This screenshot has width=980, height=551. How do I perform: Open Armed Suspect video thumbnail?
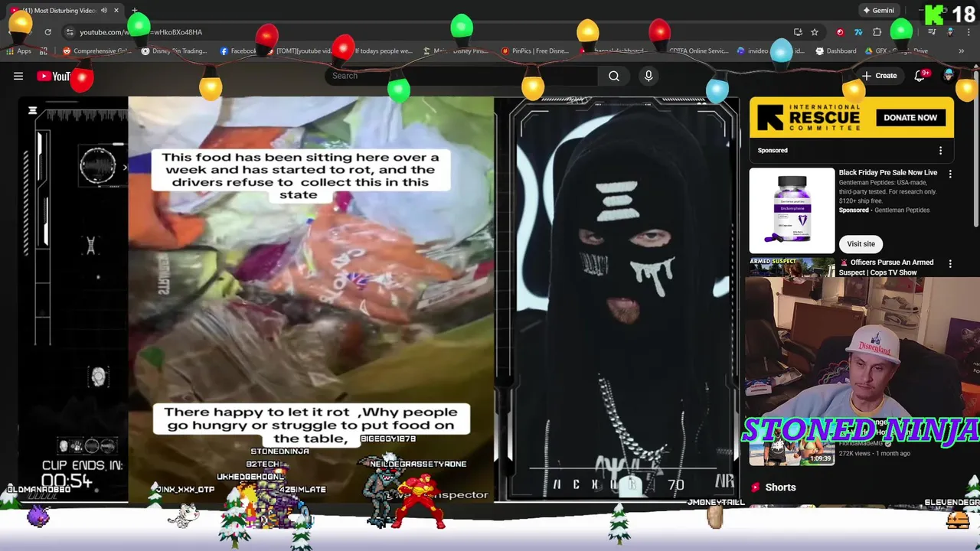pyautogui.click(x=792, y=267)
